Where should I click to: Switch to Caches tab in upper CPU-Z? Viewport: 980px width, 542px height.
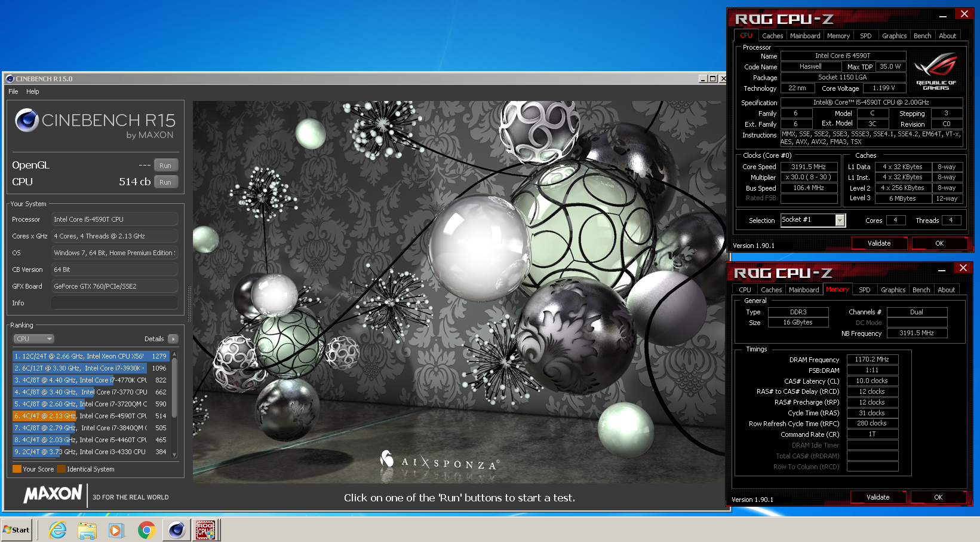point(772,36)
